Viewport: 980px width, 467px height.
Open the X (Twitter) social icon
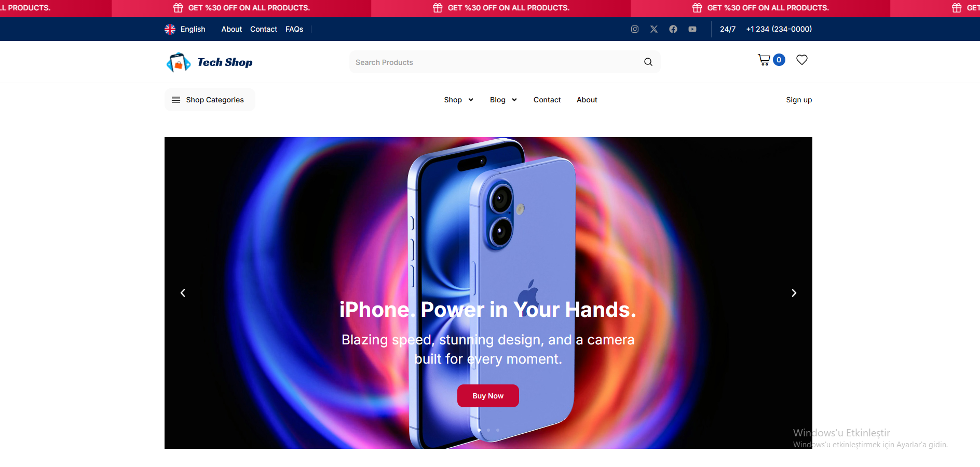(x=654, y=29)
